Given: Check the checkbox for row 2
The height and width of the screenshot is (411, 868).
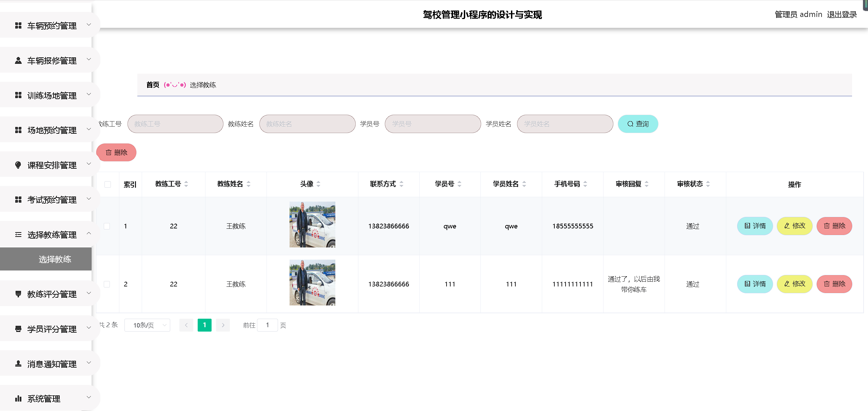Looking at the screenshot, I should [107, 284].
